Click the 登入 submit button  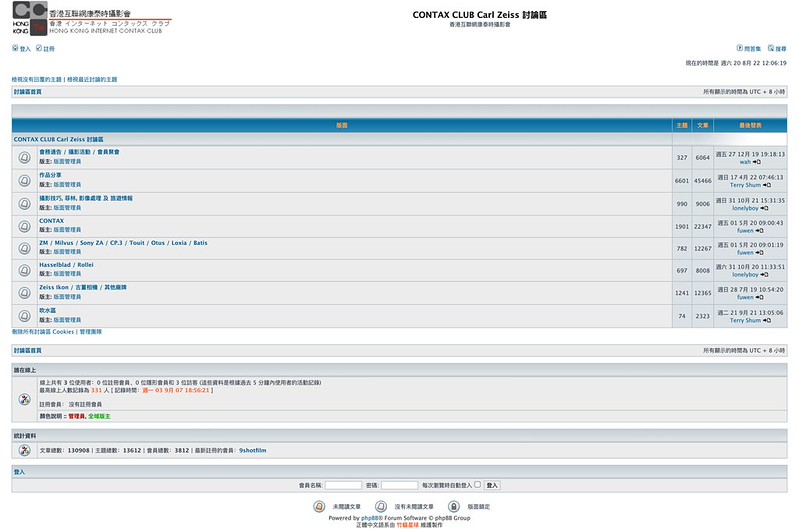492,485
